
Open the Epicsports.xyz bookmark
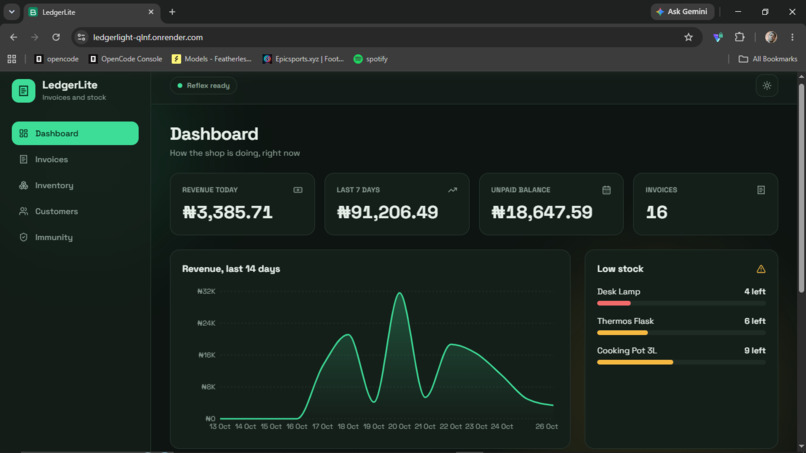(x=303, y=59)
